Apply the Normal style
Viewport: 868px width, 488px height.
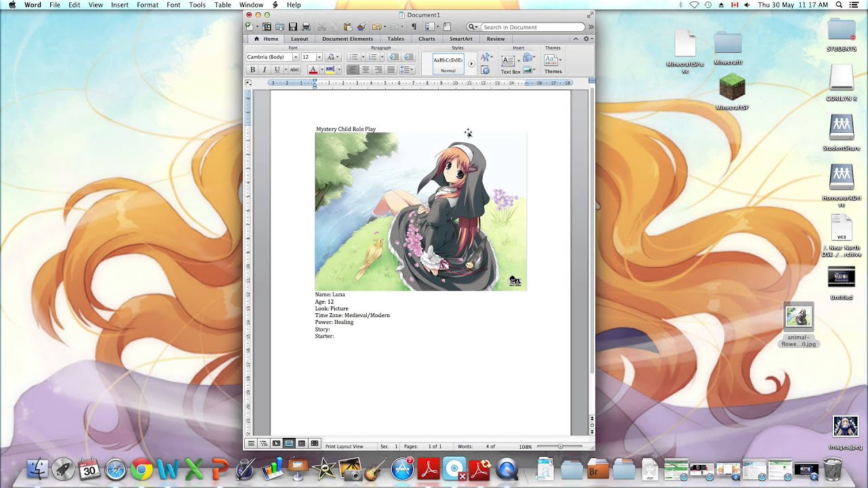coord(448,64)
